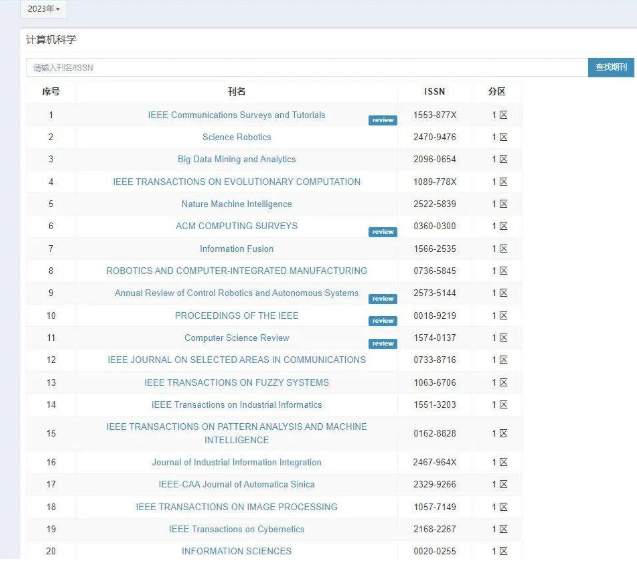Select ISSN 0018-9219 cell
637x563 pixels.
point(435,316)
